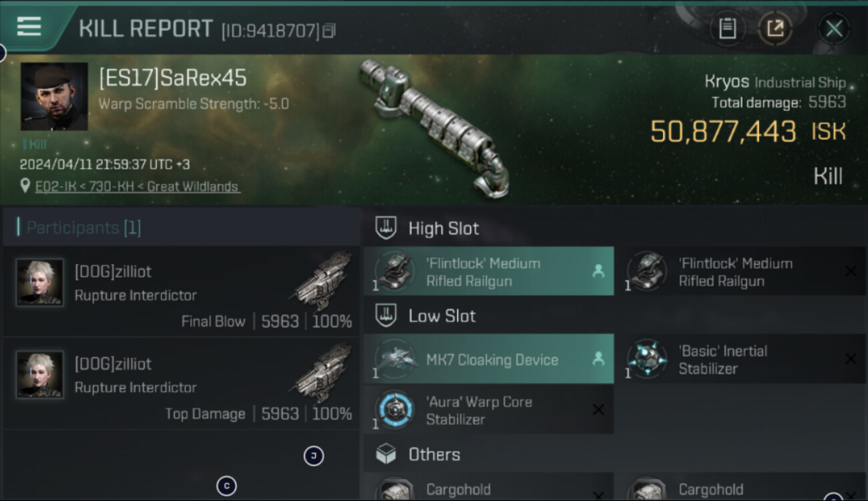Click the Low Slot section header
868x501 pixels.
click(x=441, y=316)
